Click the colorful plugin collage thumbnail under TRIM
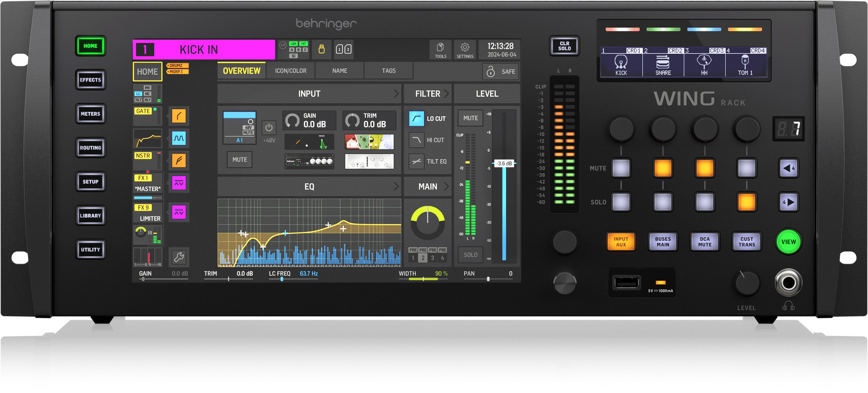 pos(369,142)
